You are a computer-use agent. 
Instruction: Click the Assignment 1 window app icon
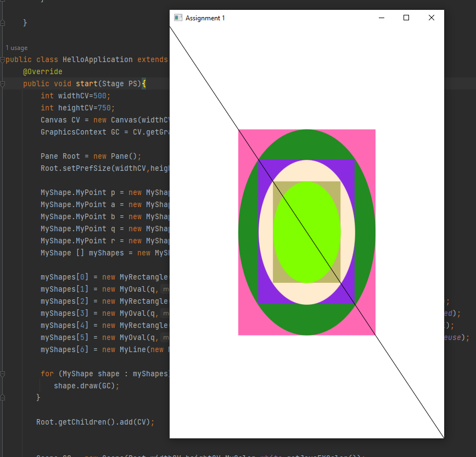[x=178, y=18]
